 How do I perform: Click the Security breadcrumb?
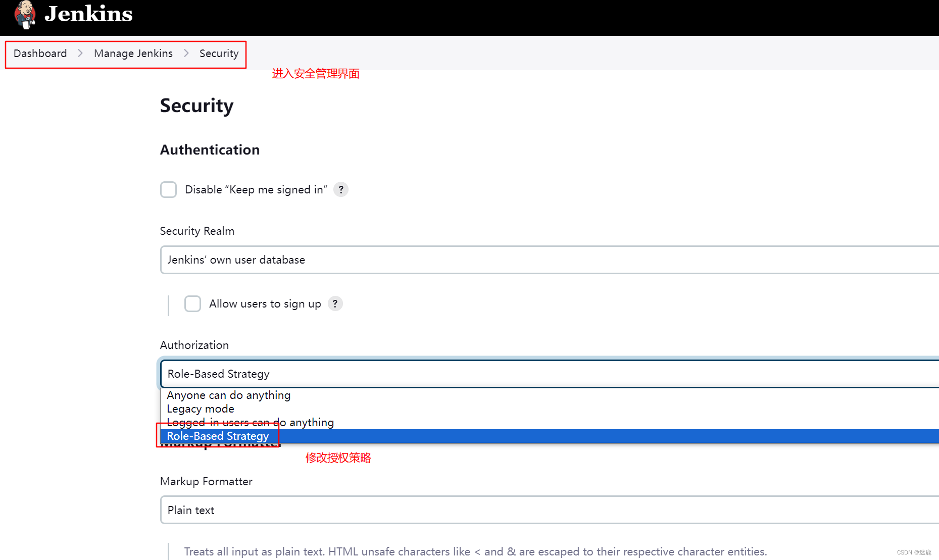(219, 54)
